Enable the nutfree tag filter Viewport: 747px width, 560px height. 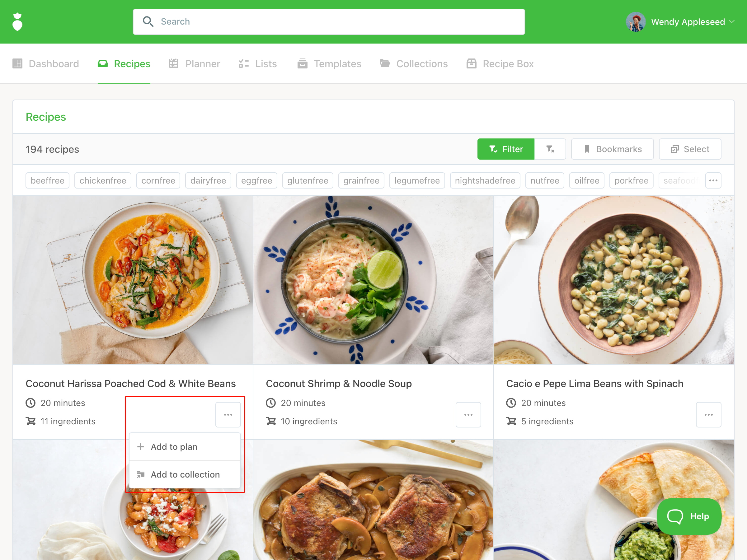click(545, 180)
